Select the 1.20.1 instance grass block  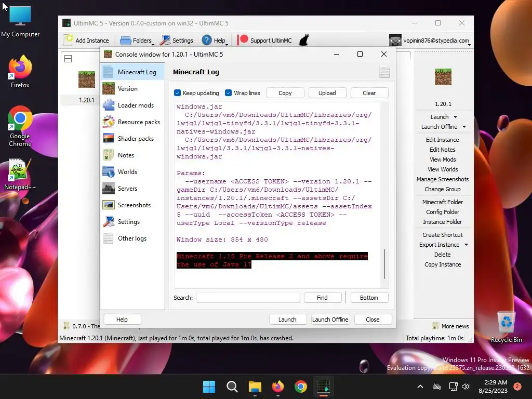(87, 79)
